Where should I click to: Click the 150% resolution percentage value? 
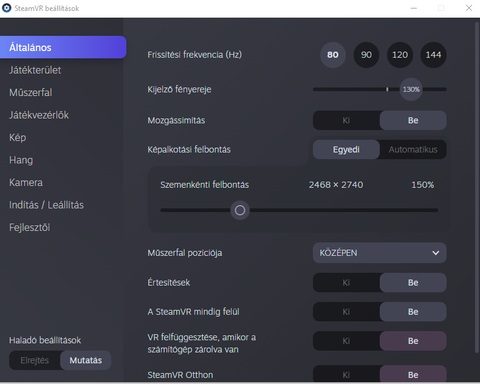pyautogui.click(x=423, y=185)
